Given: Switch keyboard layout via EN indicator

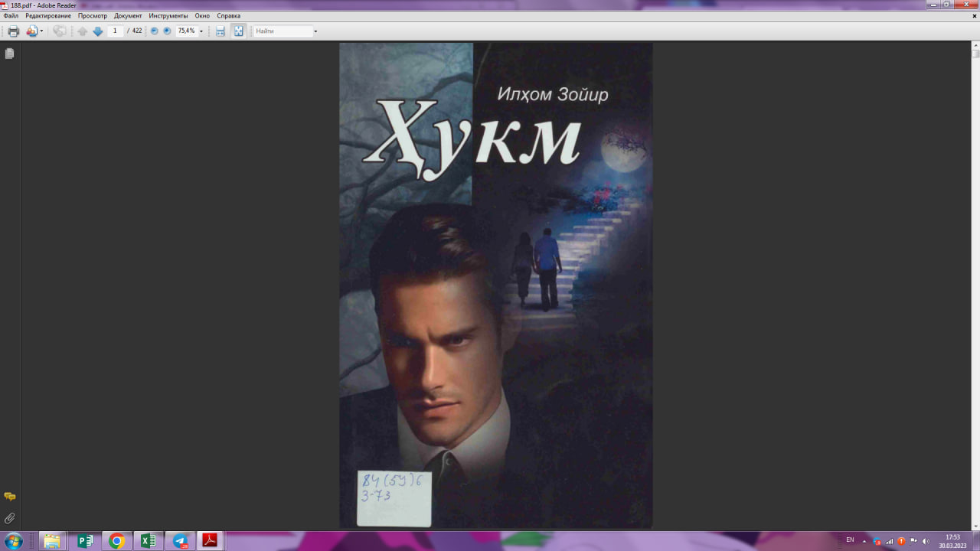Looking at the screenshot, I should click(850, 540).
